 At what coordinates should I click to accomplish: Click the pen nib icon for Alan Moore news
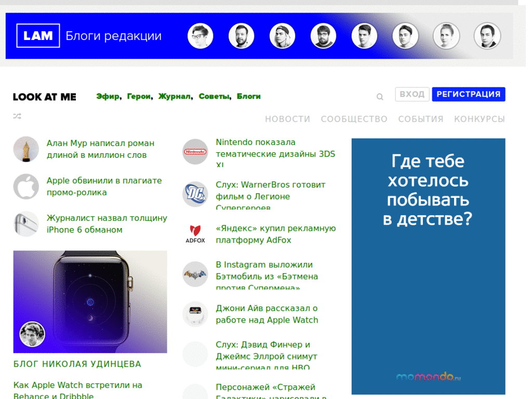[26, 149]
